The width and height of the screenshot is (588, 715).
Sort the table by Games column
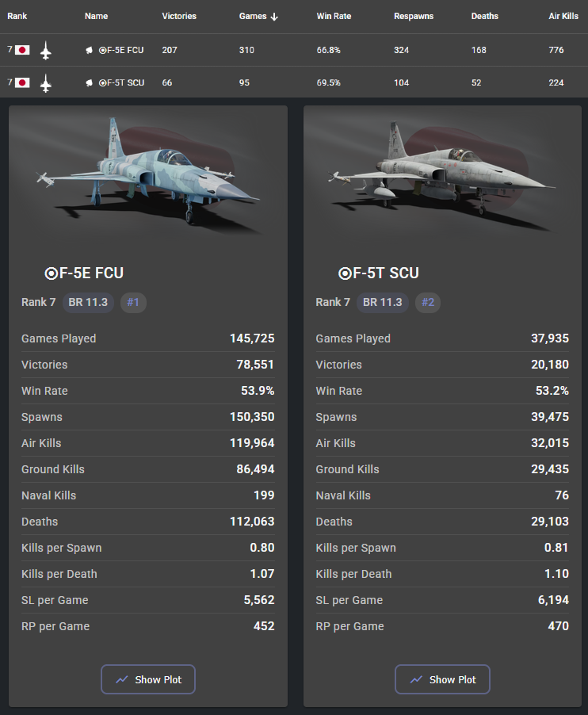coord(253,16)
